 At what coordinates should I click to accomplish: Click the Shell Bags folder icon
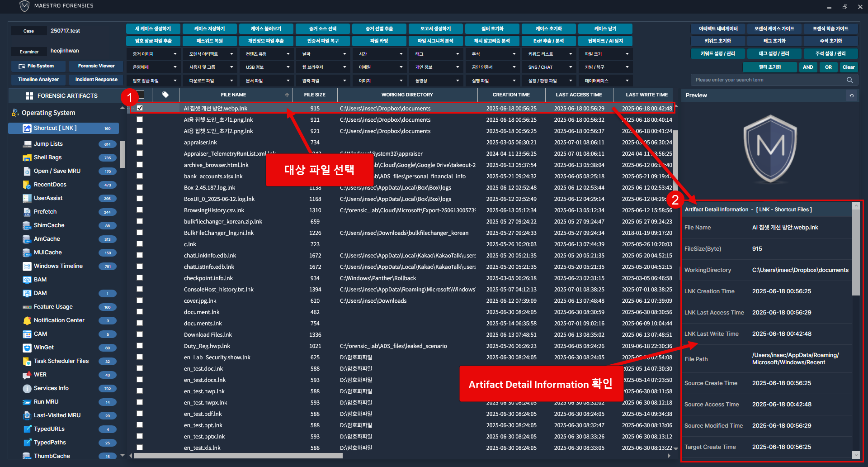pos(27,157)
